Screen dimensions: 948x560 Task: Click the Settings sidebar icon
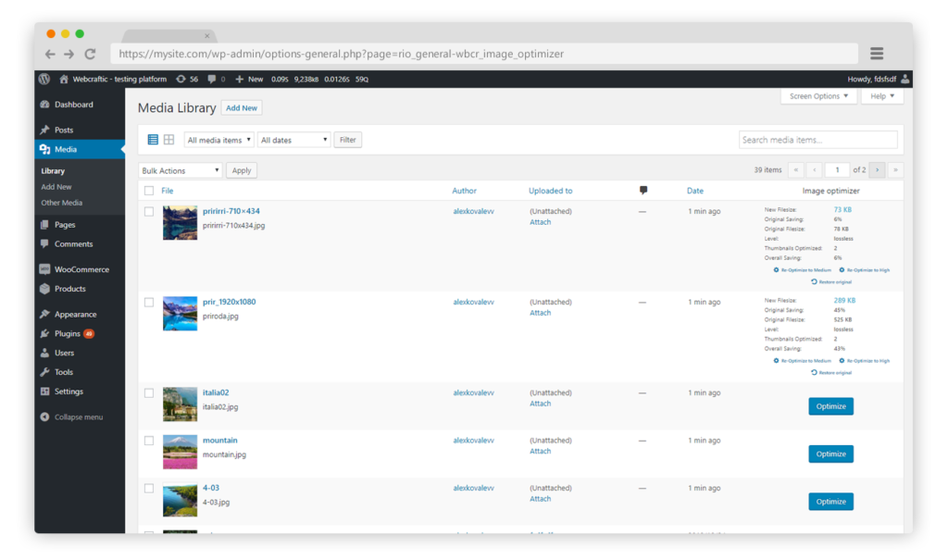point(44,392)
